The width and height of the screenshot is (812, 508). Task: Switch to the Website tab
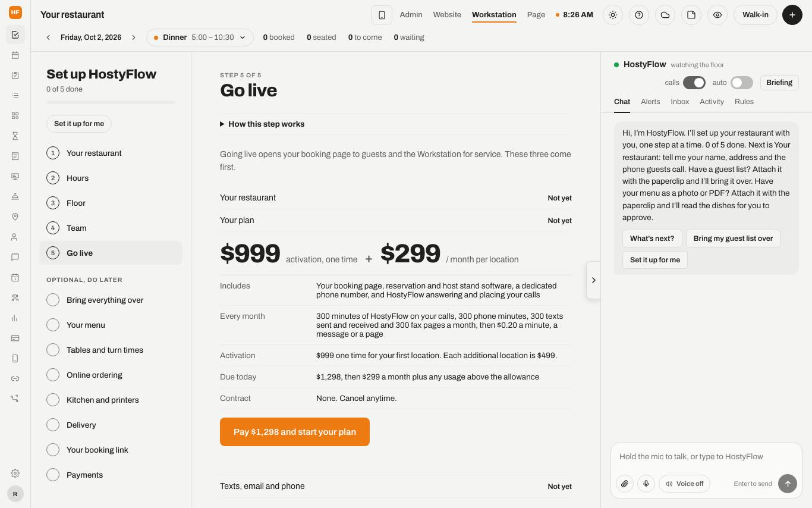click(x=447, y=15)
